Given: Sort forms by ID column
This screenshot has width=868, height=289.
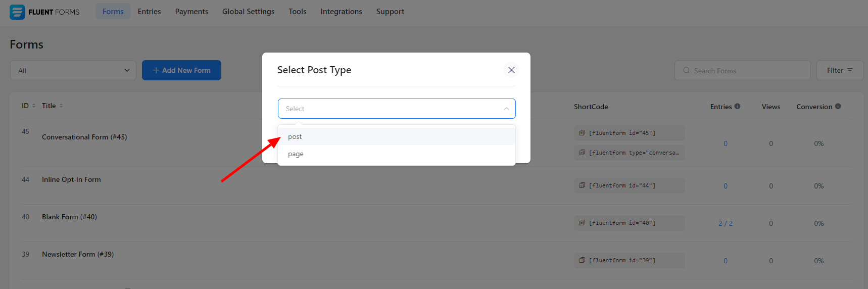Looking at the screenshot, I should pyautogui.click(x=34, y=106).
